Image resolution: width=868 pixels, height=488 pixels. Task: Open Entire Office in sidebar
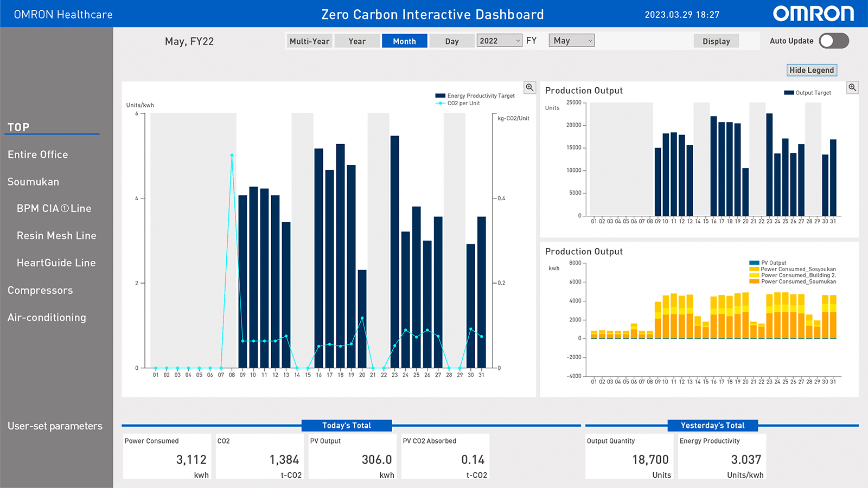click(38, 155)
